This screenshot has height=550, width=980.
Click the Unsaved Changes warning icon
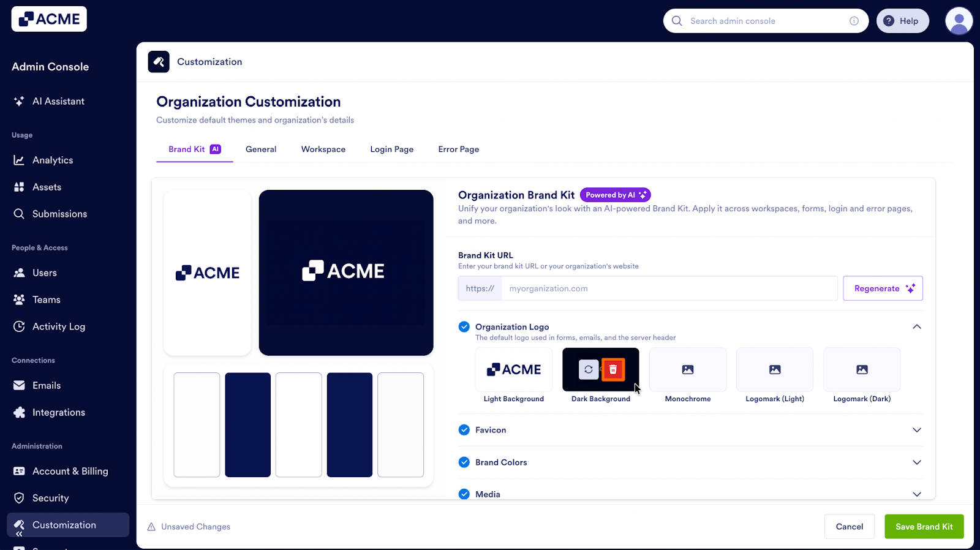[x=151, y=527]
